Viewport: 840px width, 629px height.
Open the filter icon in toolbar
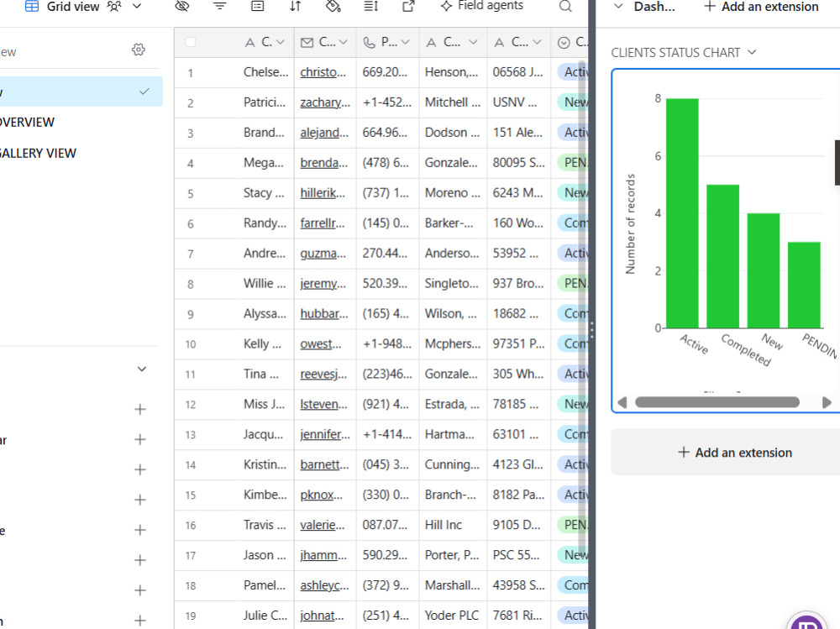[219, 7]
